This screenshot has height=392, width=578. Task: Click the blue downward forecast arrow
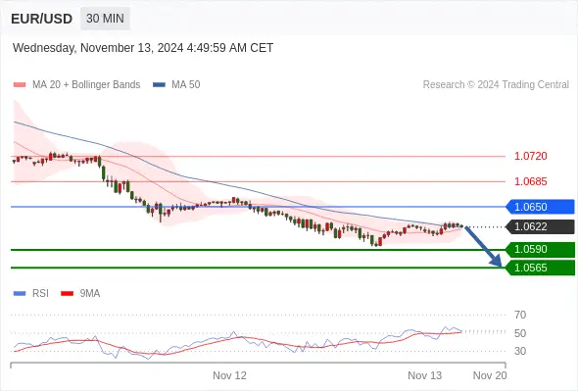[x=483, y=246]
